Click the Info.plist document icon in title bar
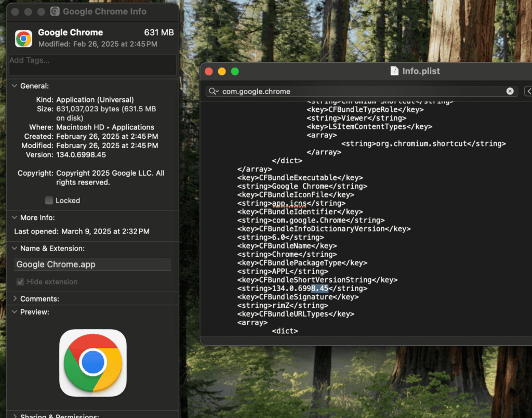 395,71
